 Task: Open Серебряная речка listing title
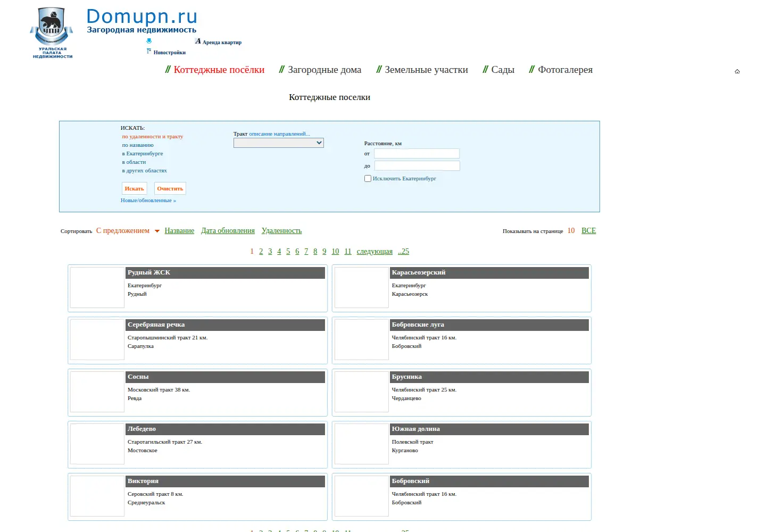(x=156, y=325)
